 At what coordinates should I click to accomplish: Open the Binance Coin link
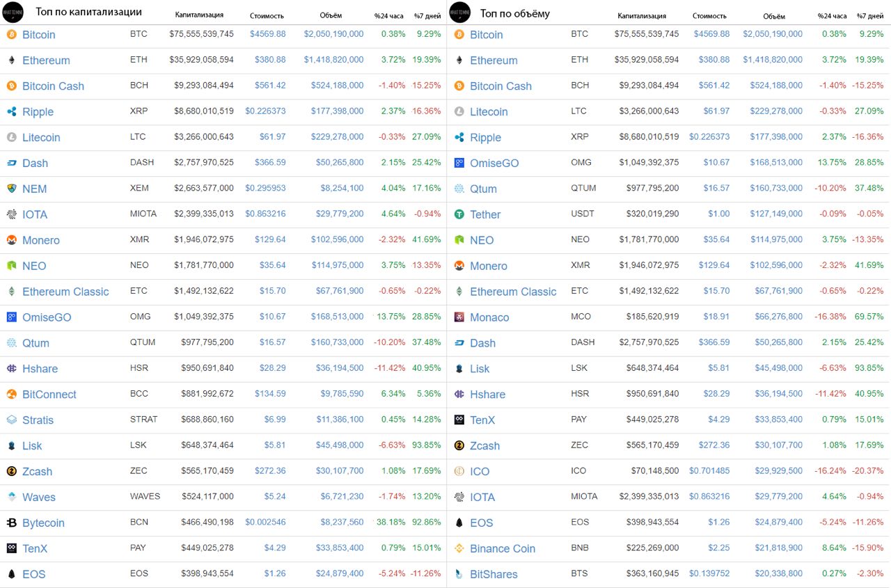tap(503, 548)
